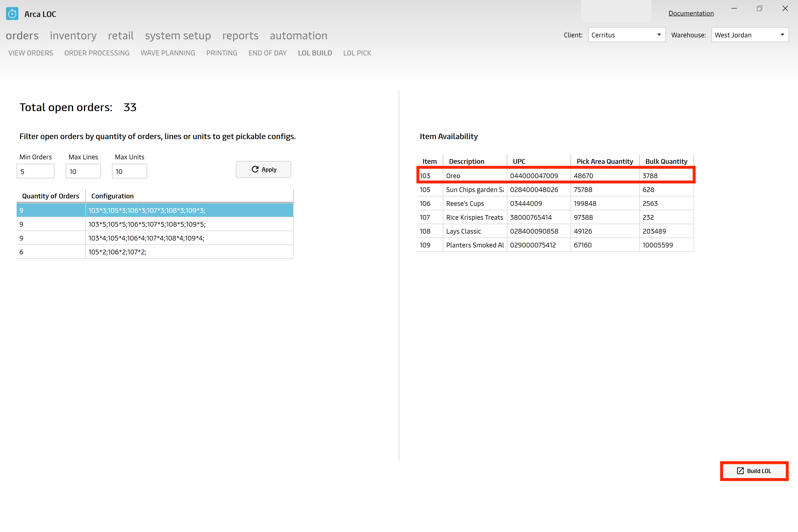Click item number 108 cell

pyautogui.click(x=429, y=231)
